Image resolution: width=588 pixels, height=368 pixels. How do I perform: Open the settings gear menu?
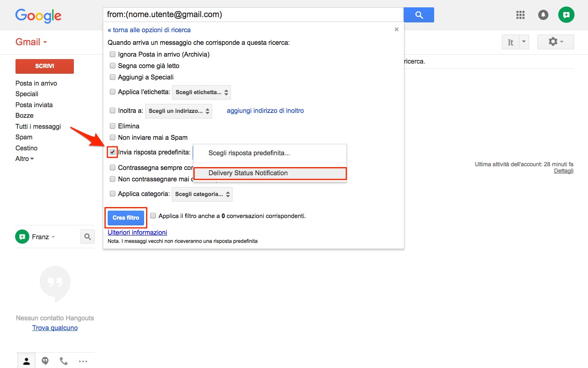point(555,42)
